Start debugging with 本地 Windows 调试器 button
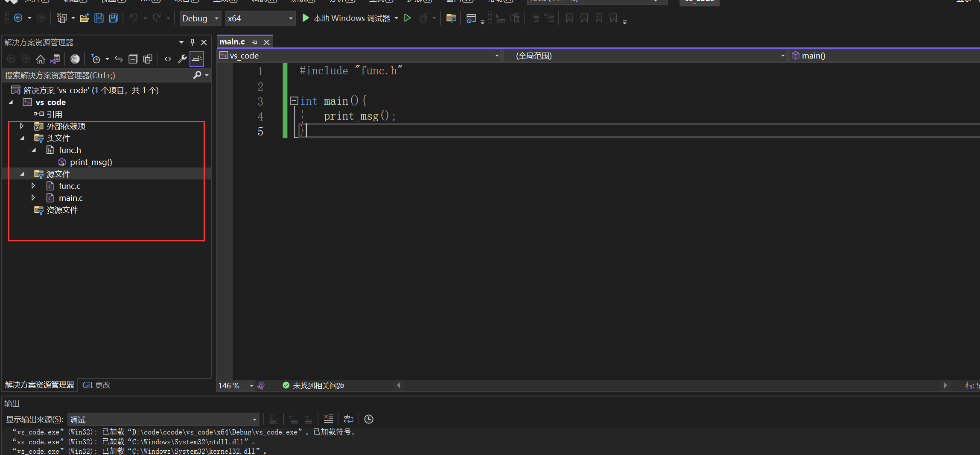The image size is (980, 455). coord(346,18)
